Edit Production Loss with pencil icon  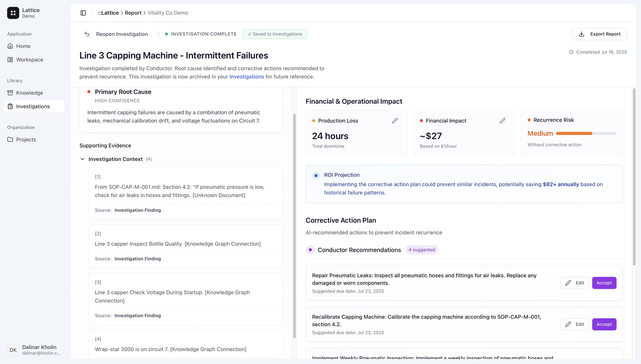(395, 121)
